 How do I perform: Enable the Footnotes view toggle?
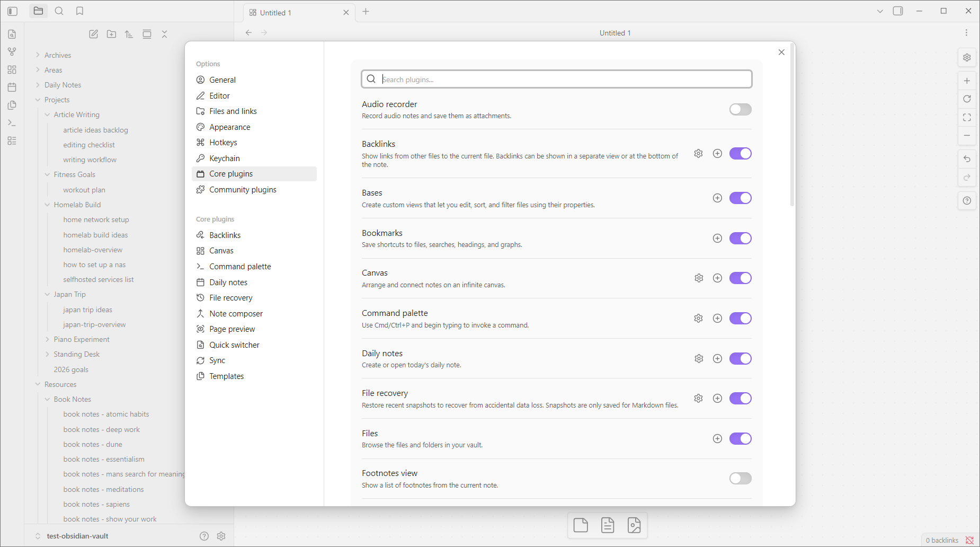click(740, 479)
